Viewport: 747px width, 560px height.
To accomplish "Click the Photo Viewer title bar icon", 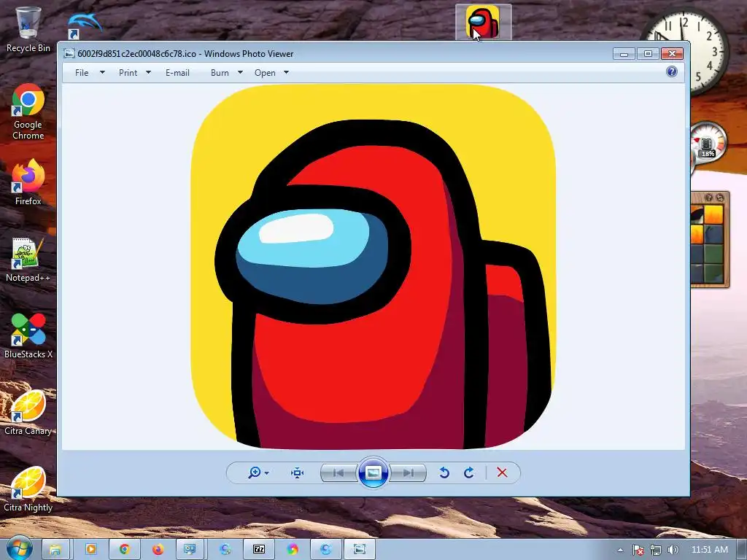I will [69, 54].
